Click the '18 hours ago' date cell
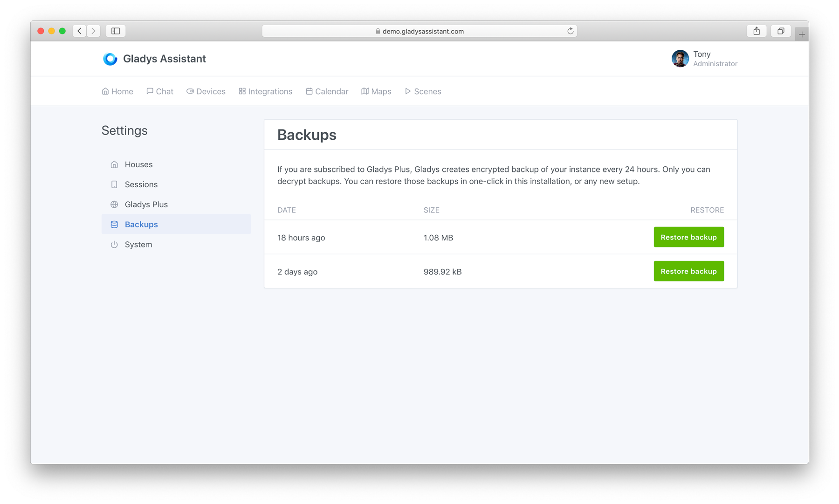839x504 pixels. tap(301, 238)
